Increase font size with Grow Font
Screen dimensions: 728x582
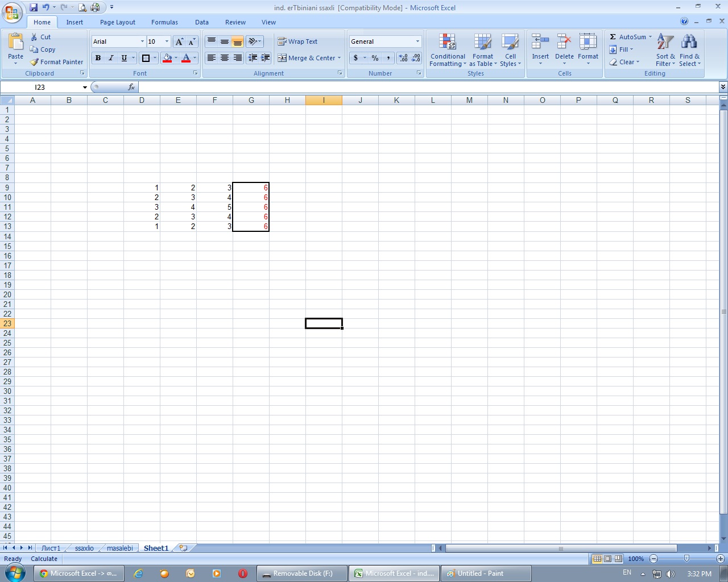click(x=179, y=41)
